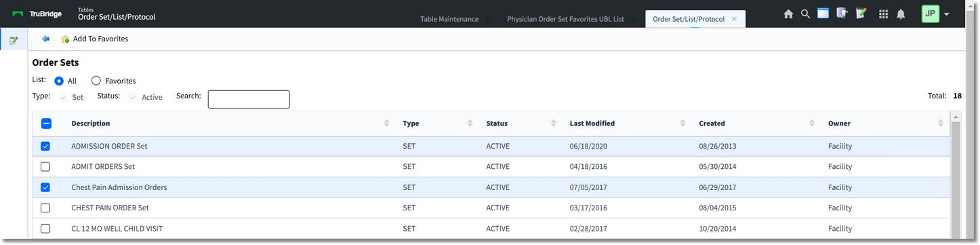The height and width of the screenshot is (245, 980).
Task: Sort by Type column arrows
Action: pos(470,124)
